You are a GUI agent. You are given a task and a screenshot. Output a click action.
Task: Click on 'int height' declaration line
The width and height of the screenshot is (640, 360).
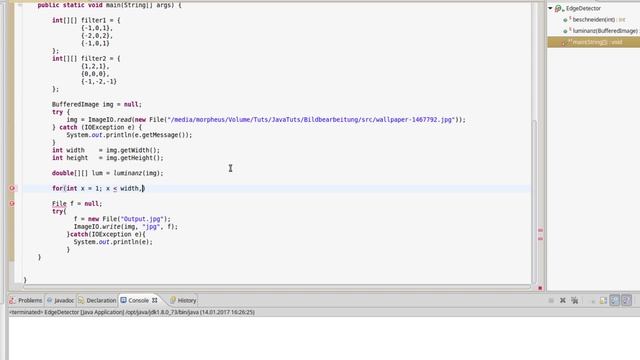tap(107, 158)
